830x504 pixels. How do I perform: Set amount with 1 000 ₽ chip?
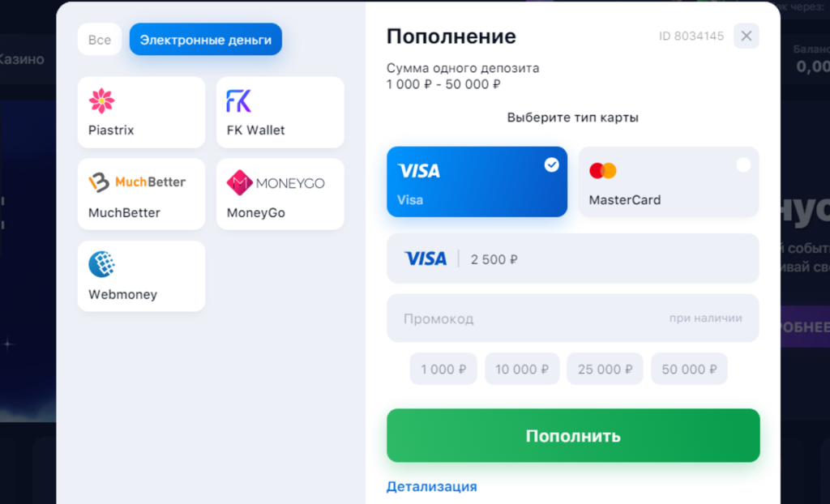click(443, 369)
